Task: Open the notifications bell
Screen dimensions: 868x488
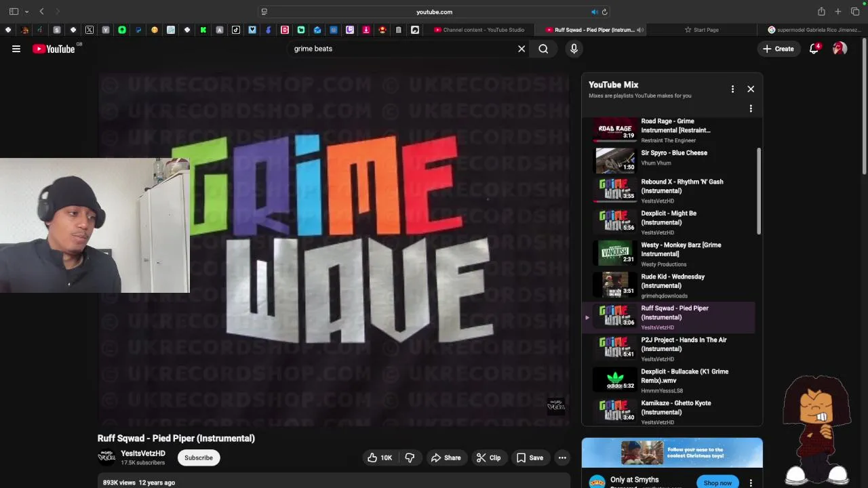Action: (814, 49)
